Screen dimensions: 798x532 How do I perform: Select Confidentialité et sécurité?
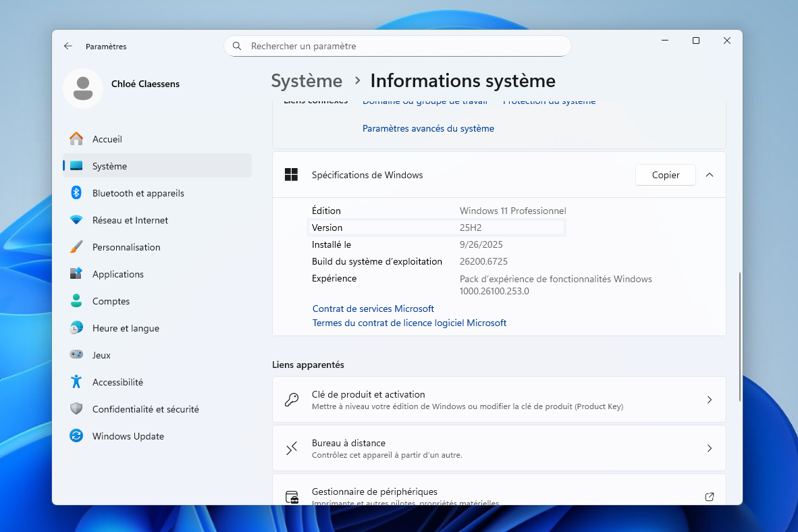click(x=145, y=409)
